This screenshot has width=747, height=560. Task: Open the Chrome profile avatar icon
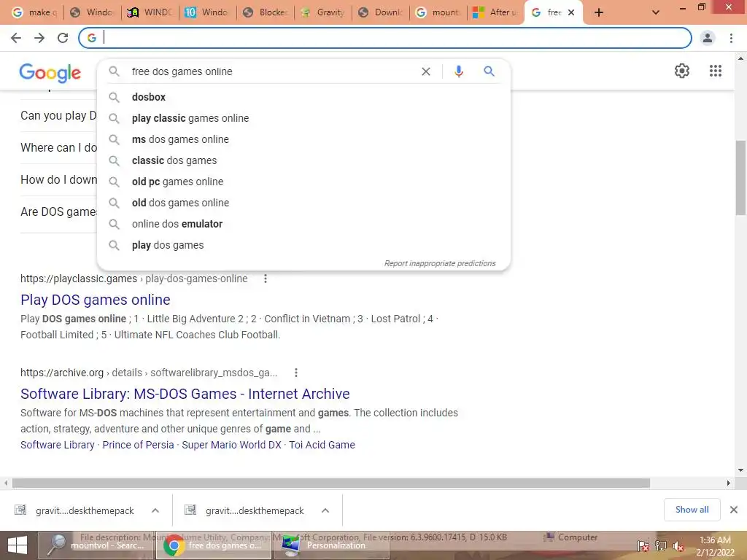pyautogui.click(x=708, y=38)
